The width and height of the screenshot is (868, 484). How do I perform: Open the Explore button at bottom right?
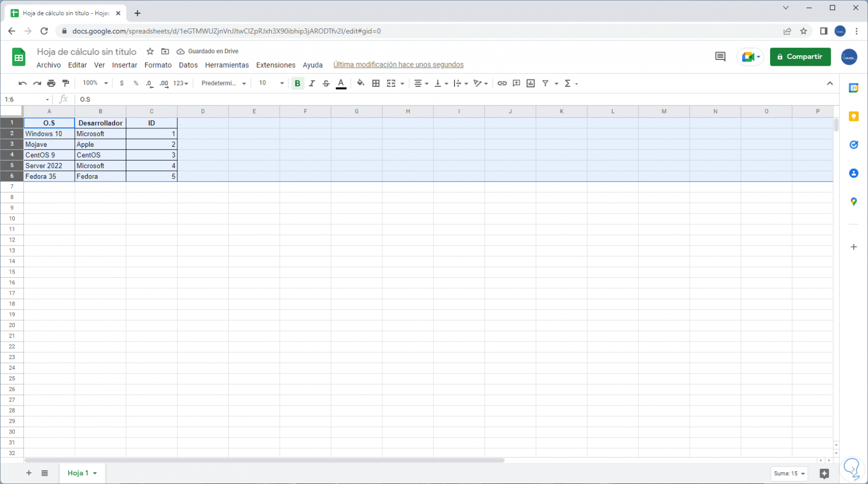[824, 473]
